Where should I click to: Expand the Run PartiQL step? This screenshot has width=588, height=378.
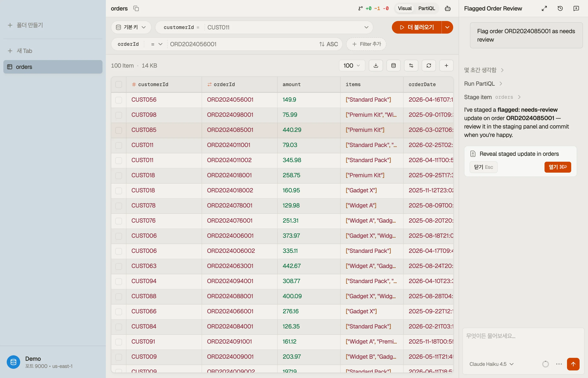click(483, 84)
